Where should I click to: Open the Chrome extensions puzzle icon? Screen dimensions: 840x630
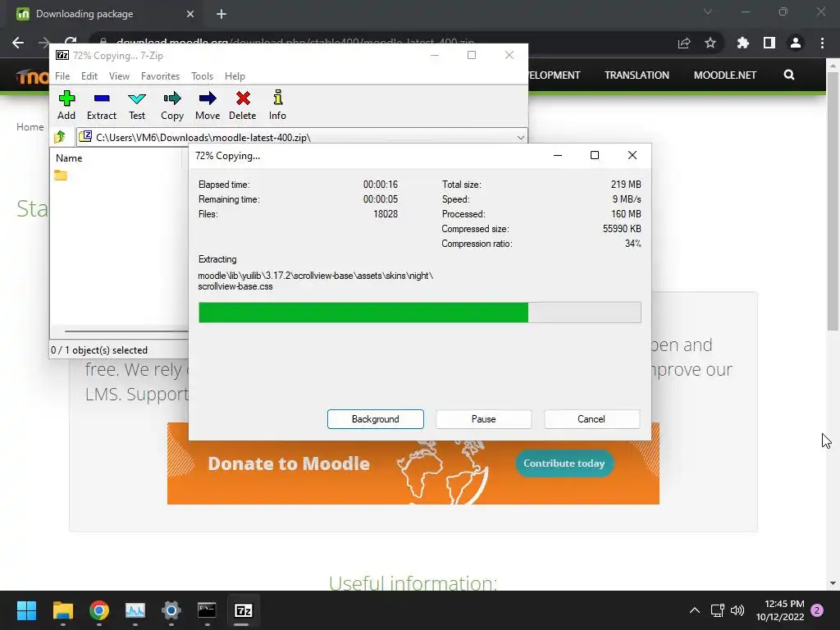743,43
